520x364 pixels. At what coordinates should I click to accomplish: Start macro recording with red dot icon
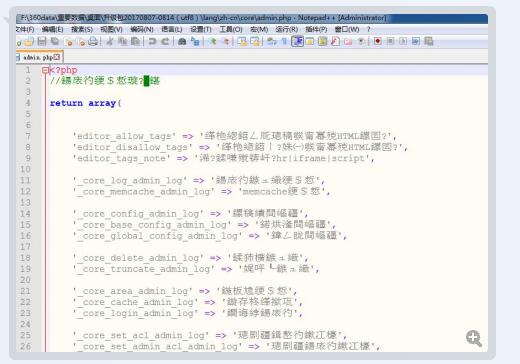[378, 41]
